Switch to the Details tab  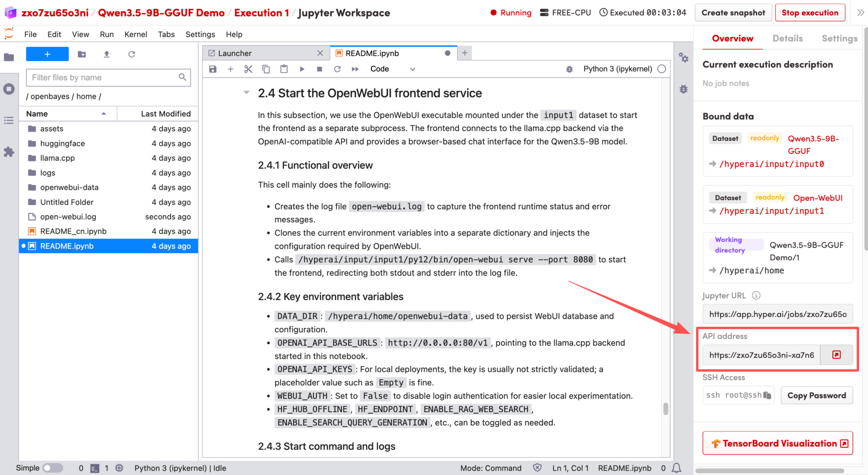click(x=787, y=39)
